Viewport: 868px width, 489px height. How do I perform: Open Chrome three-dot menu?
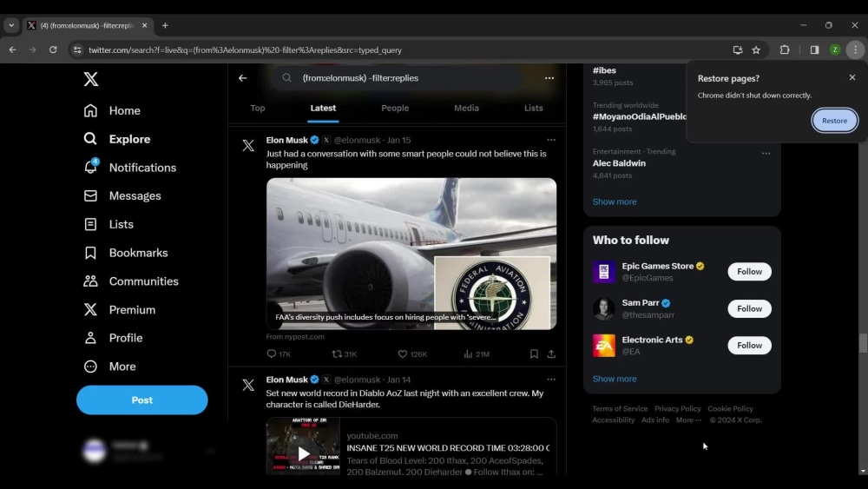[x=855, y=50]
